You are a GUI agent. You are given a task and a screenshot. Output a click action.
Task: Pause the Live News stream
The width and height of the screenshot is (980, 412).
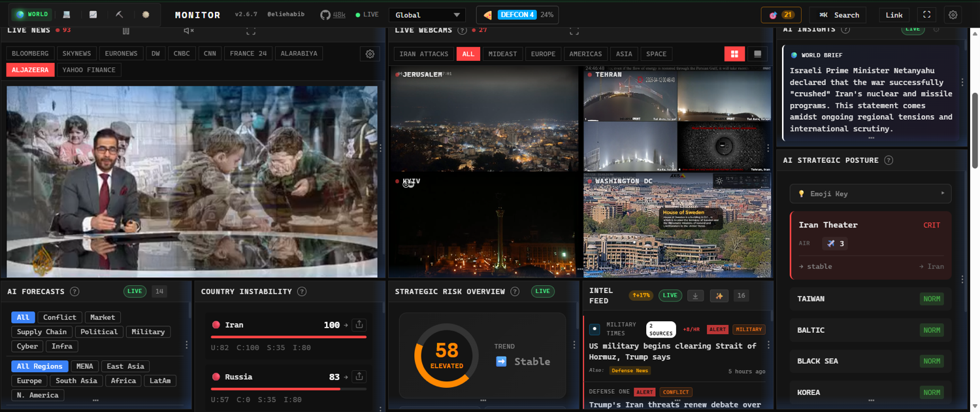coord(126,31)
